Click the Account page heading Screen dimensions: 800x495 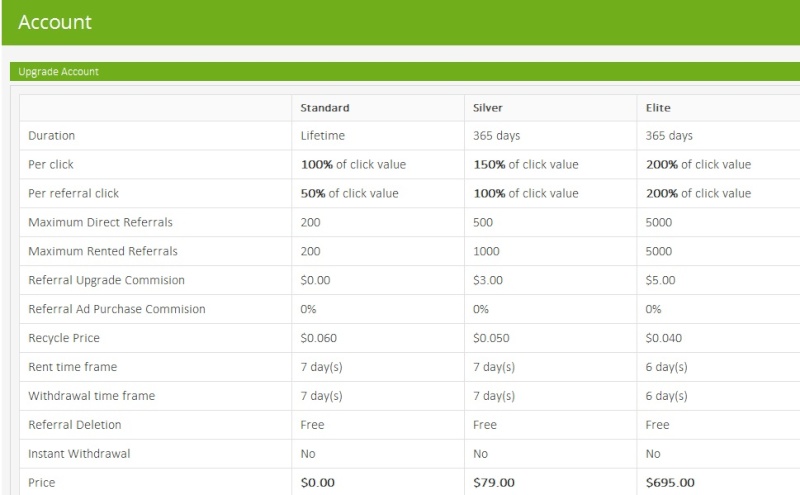(x=55, y=22)
